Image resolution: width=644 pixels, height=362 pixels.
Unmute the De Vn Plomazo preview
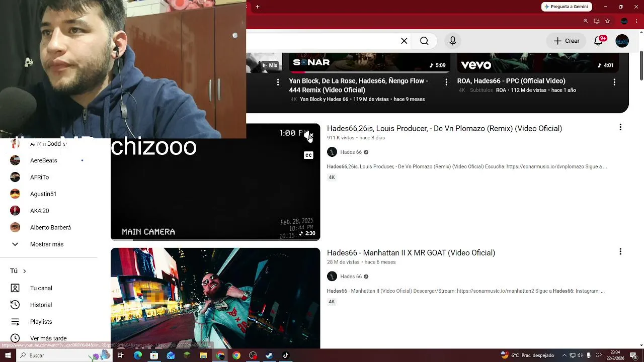[x=308, y=136]
